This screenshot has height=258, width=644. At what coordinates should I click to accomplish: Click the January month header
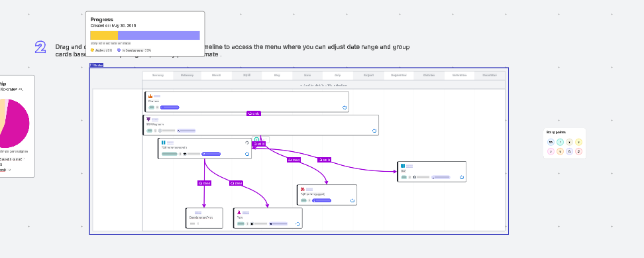coord(158,75)
